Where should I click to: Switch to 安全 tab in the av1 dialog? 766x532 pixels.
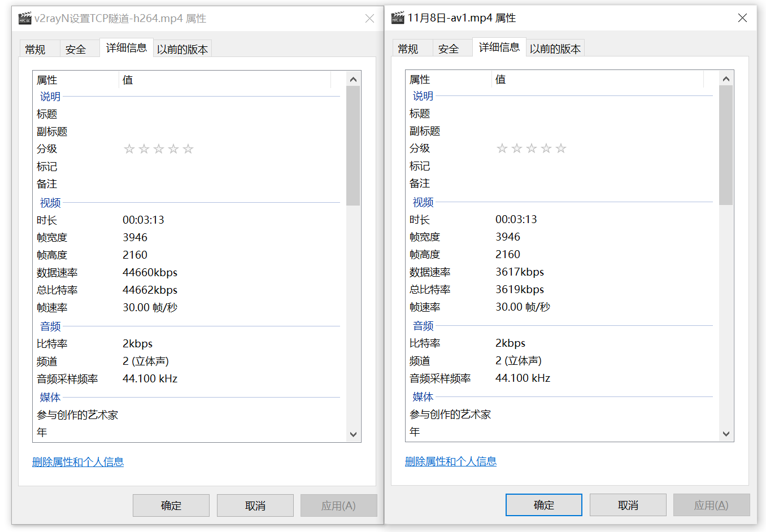(x=449, y=49)
